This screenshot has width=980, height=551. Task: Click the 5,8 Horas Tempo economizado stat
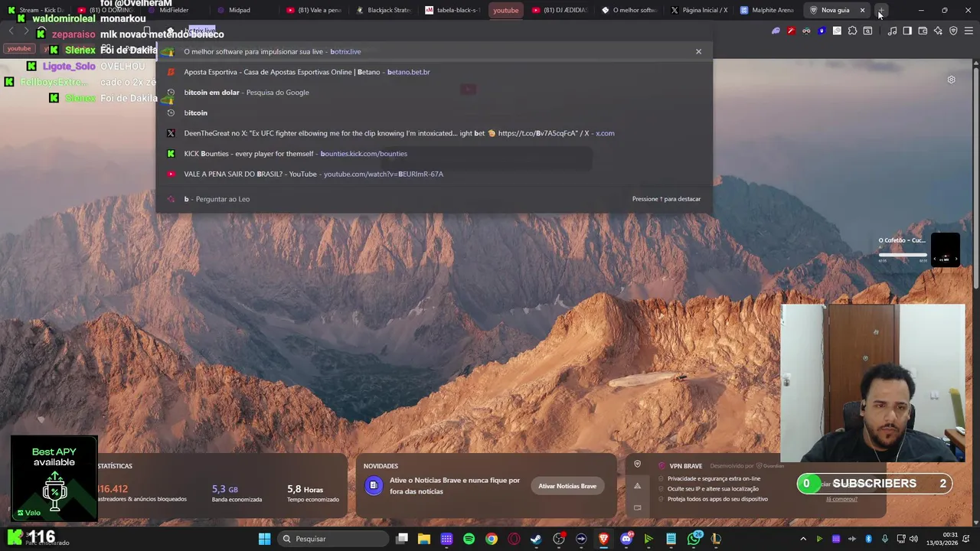312,494
